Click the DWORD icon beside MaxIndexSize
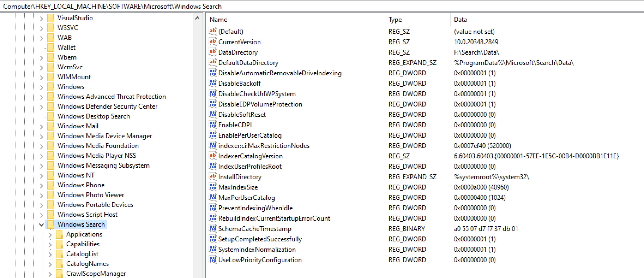This screenshot has height=278, width=644. [213, 187]
